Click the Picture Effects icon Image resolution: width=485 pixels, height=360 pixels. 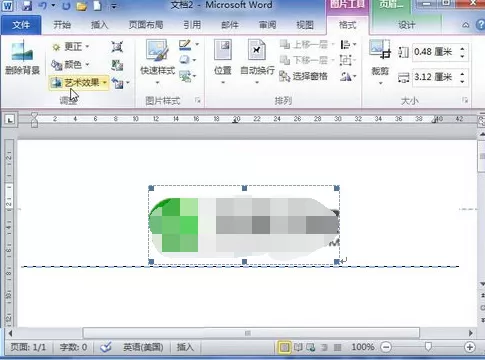[185, 60]
